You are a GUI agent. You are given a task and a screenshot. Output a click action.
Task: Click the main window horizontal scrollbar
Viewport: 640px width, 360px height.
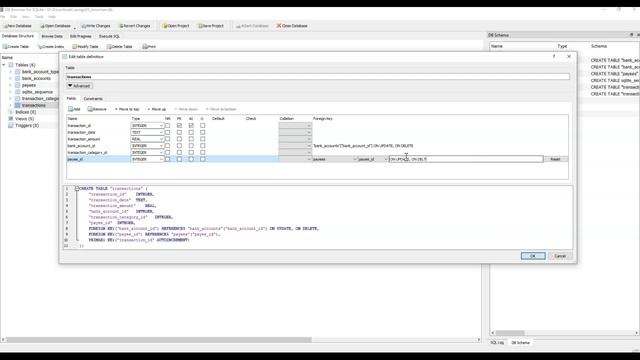coord(159,340)
